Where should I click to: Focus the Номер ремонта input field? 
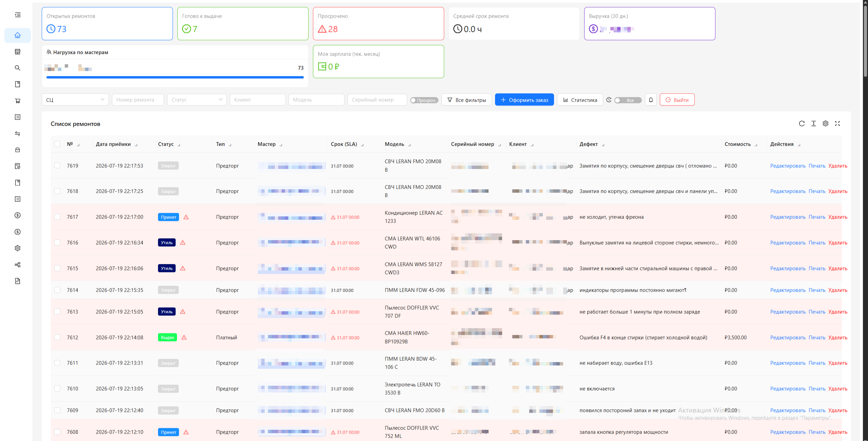coord(138,100)
